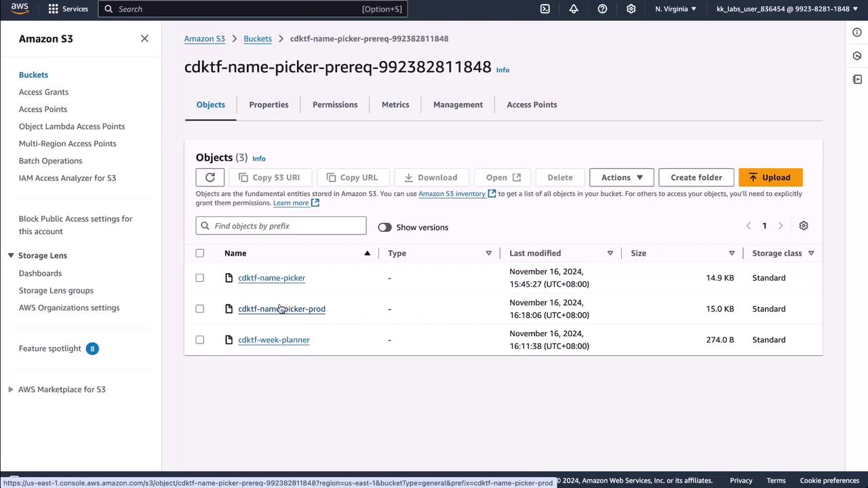Open the Actions dropdown
This screenshot has height=488, width=868.
point(622,178)
